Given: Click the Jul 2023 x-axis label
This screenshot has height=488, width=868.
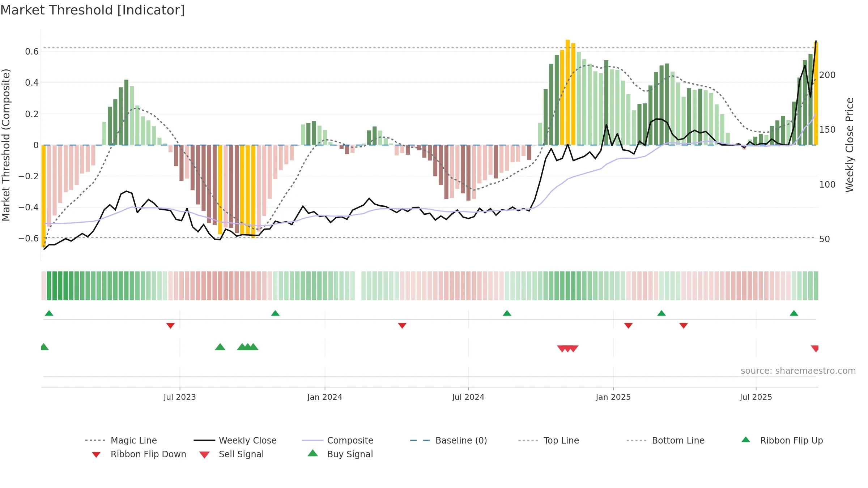Looking at the screenshot, I should pos(180,397).
